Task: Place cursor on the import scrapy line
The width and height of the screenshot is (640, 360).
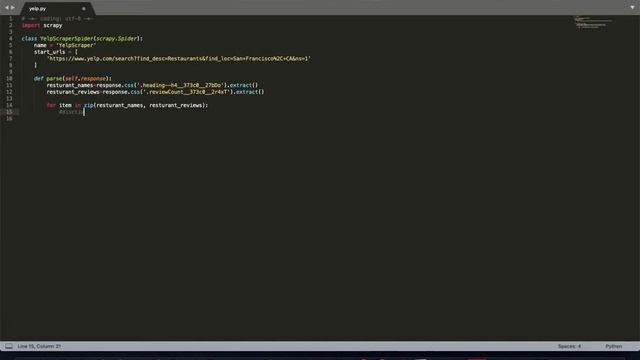Action: (42, 25)
